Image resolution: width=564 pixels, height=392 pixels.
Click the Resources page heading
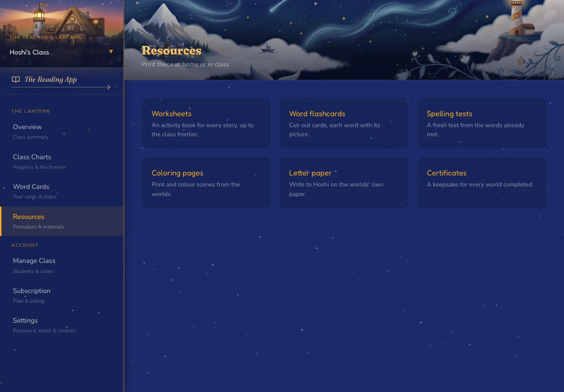point(171,51)
